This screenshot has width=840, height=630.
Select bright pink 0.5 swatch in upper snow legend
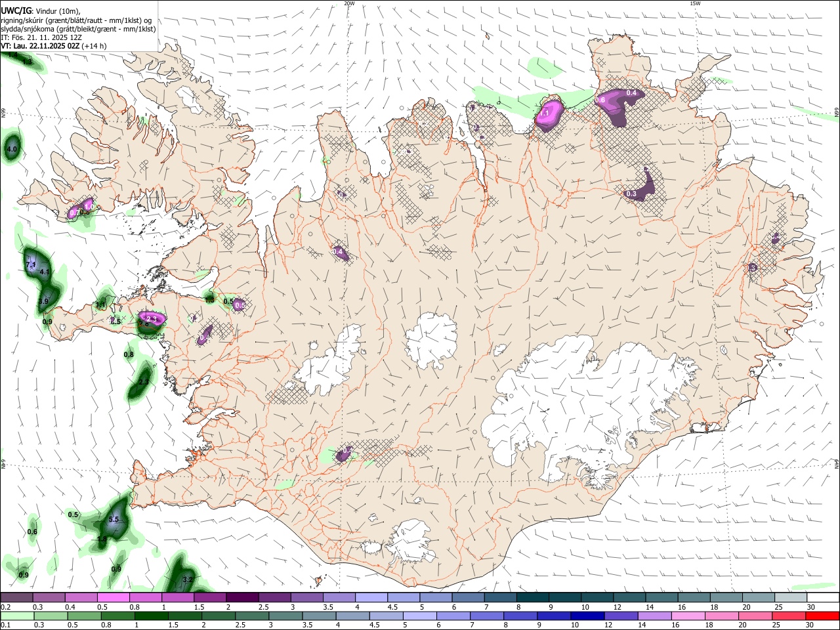click(113, 597)
